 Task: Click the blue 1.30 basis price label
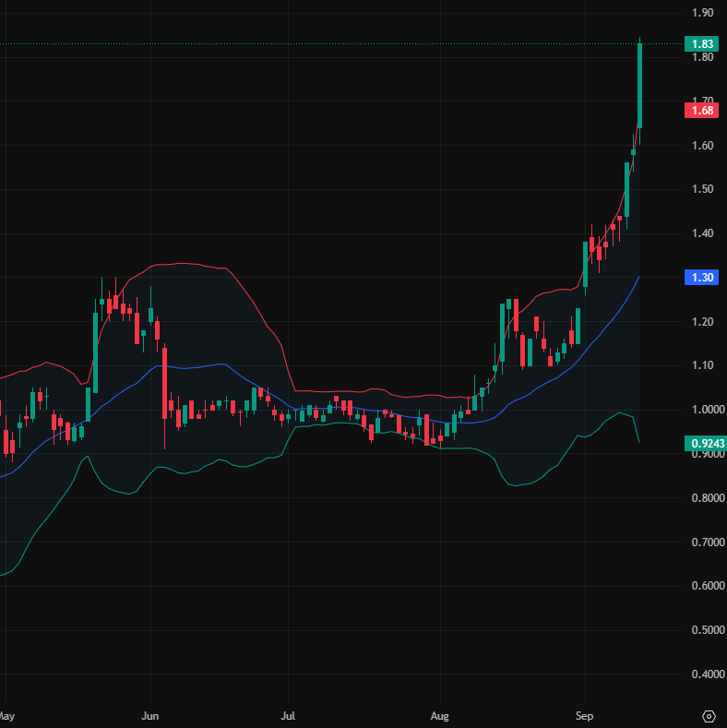point(701,277)
